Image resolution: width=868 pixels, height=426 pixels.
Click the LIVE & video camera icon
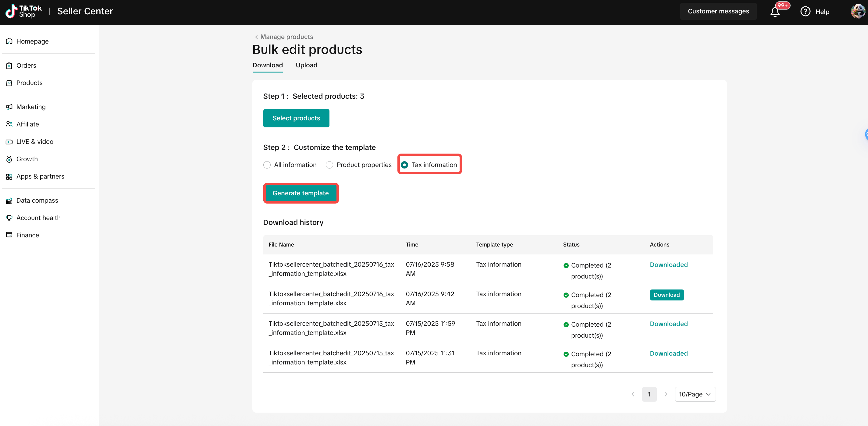tap(9, 142)
